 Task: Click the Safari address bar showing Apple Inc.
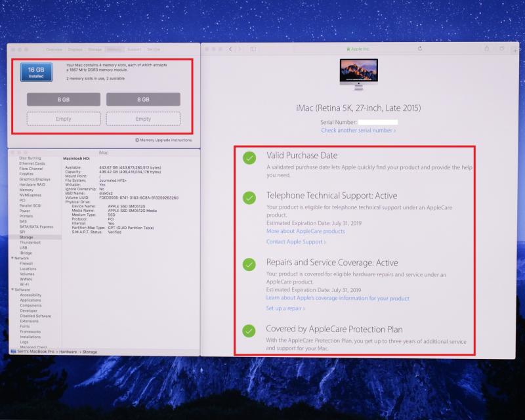click(358, 49)
